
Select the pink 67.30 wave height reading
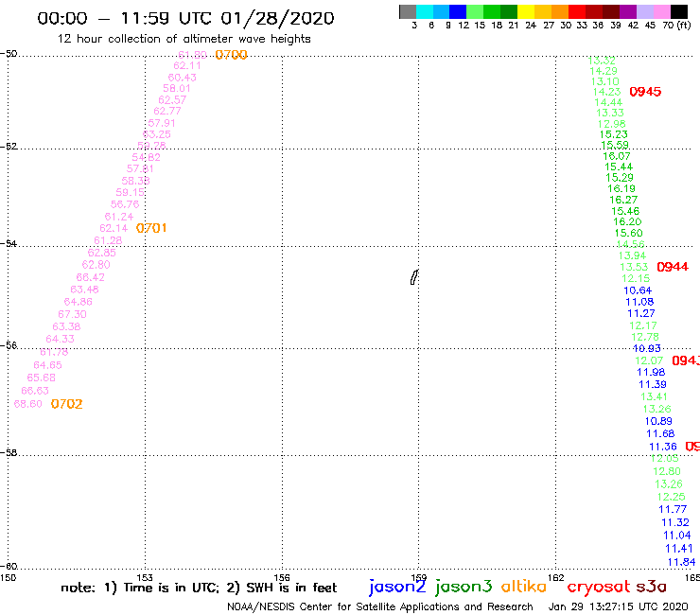pos(72,314)
